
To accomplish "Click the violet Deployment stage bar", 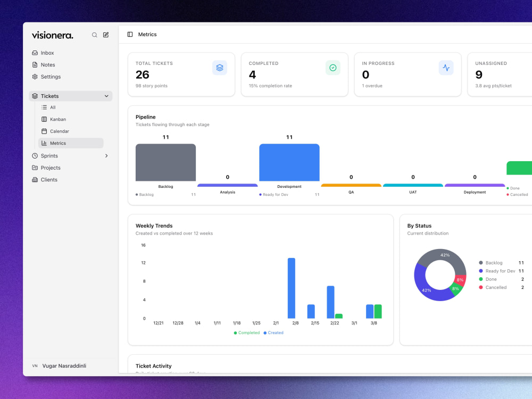I will [475, 185].
